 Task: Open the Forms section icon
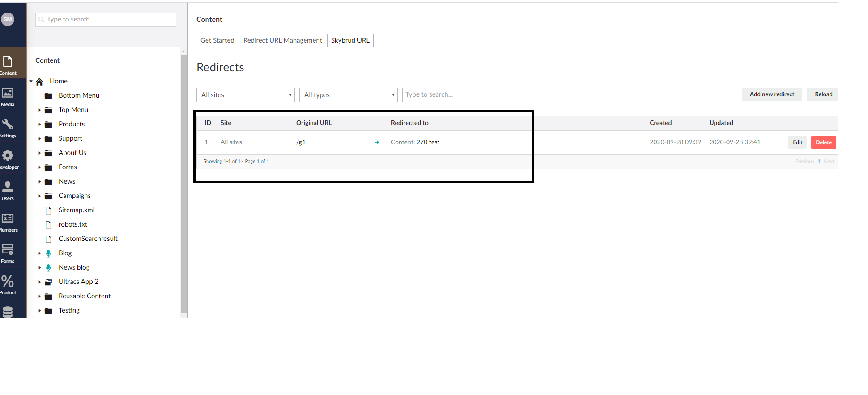(8, 249)
